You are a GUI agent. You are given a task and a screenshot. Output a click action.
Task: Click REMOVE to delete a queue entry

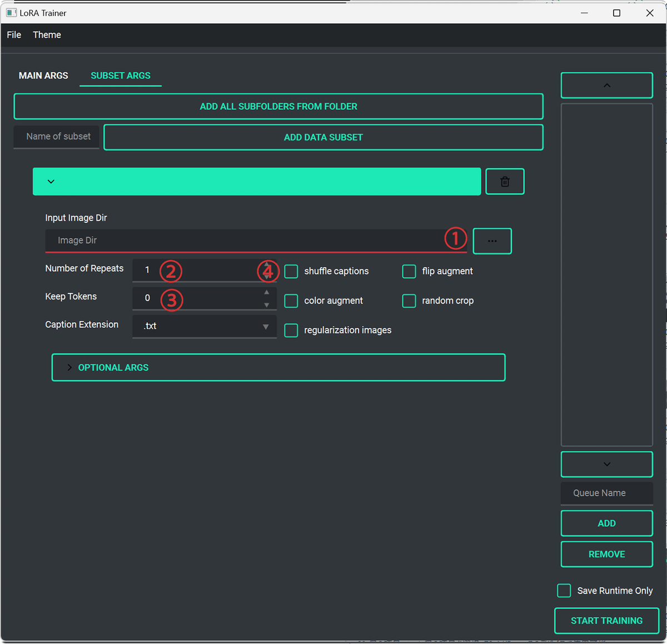click(606, 554)
